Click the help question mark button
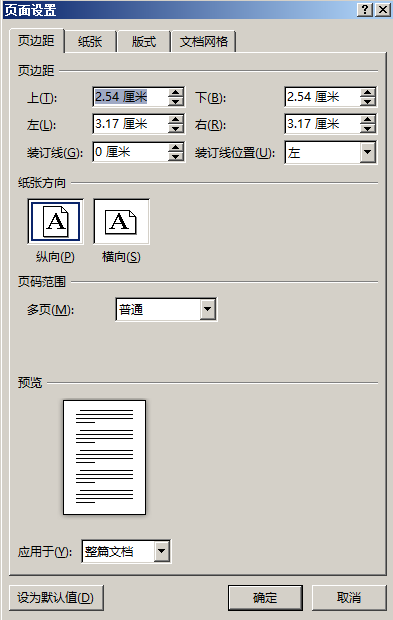 pos(365,9)
